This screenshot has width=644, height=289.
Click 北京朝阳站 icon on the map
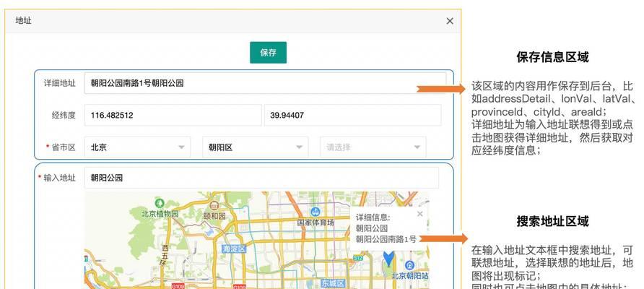point(409,266)
